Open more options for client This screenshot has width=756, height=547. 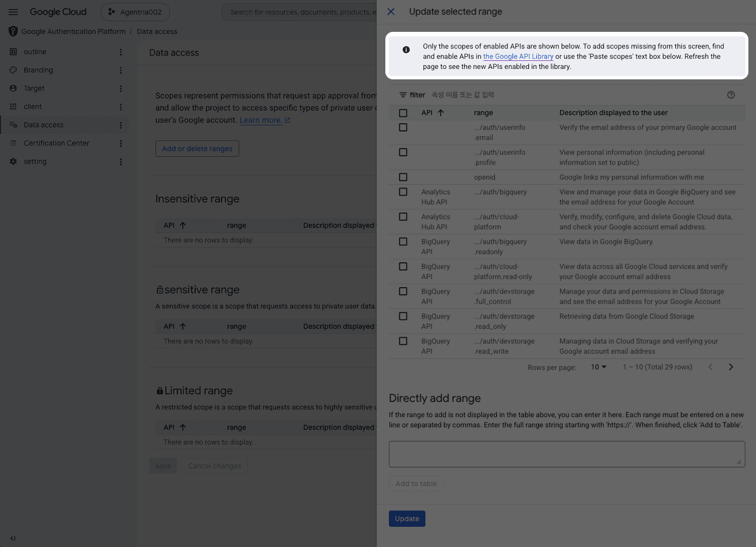(121, 107)
